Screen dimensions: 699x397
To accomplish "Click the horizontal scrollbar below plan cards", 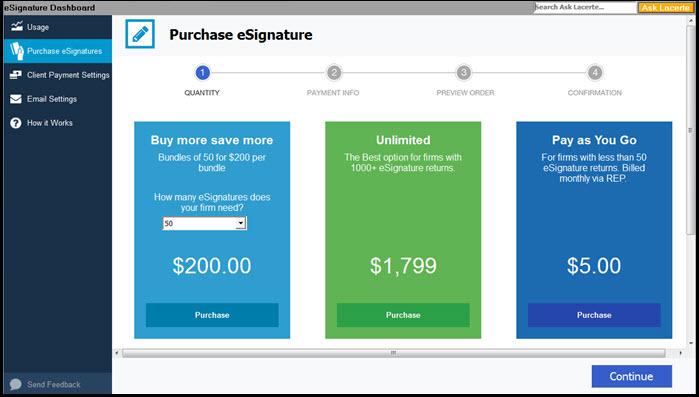I will click(394, 353).
